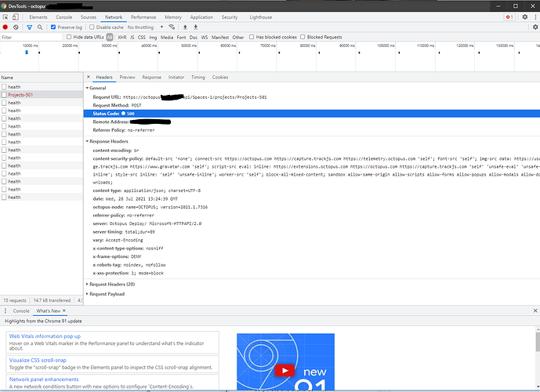Screen dimensions: 540x392
Task: Open the Security panel
Action: click(230, 17)
